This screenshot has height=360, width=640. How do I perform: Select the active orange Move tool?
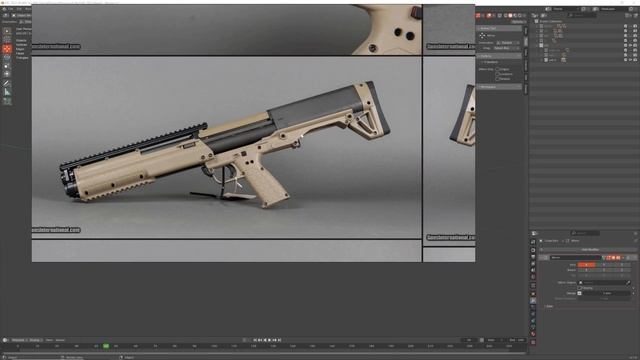[7, 49]
